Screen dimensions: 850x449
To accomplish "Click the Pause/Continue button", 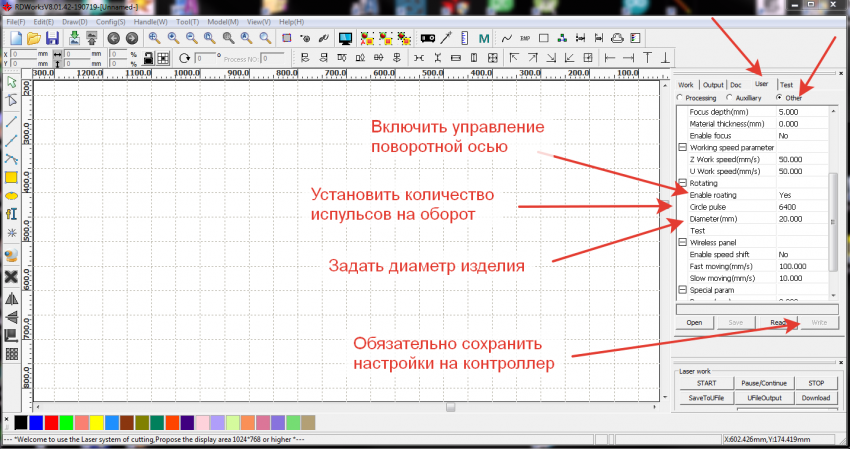I will (x=764, y=383).
